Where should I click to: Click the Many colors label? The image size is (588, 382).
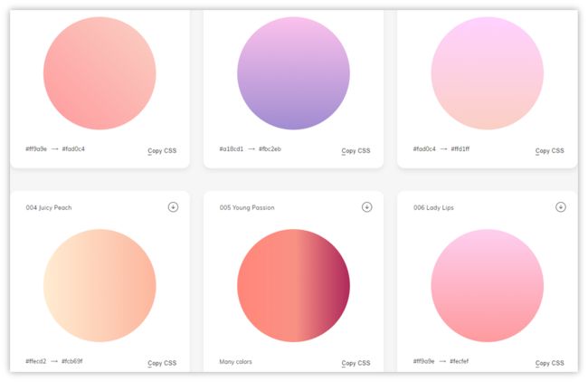pos(235,362)
